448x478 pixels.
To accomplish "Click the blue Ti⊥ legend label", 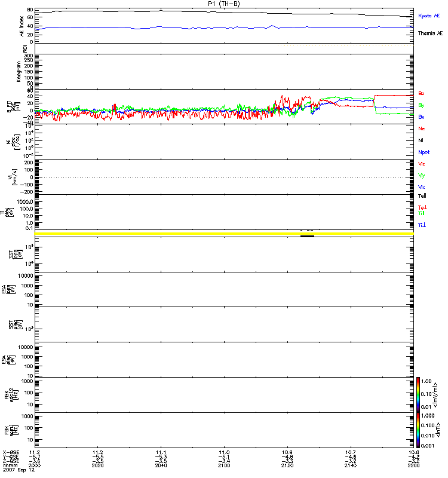I will [x=422, y=225].
